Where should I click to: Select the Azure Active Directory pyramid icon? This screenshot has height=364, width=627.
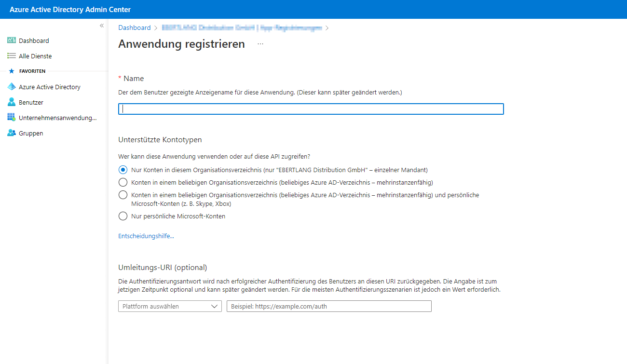[12, 87]
